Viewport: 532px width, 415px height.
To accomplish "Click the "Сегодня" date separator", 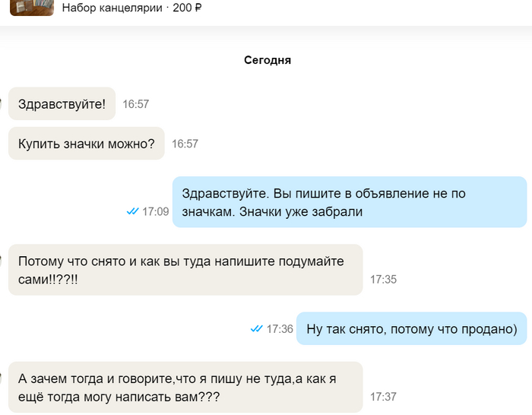I will pyautogui.click(x=268, y=60).
